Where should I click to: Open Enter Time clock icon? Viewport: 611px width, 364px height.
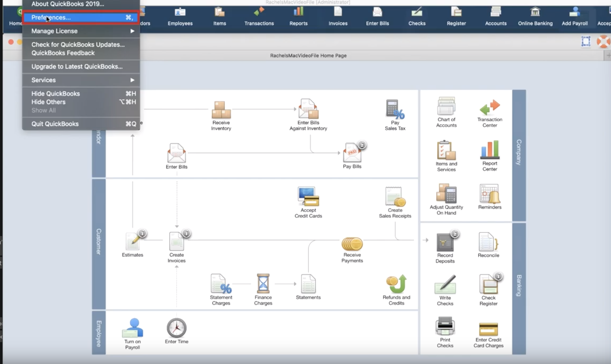[x=176, y=331]
